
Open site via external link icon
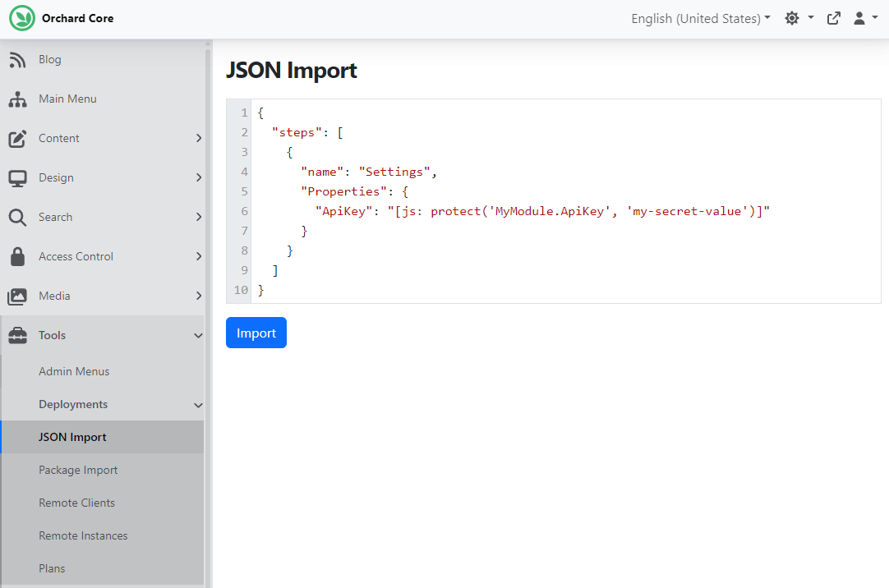pyautogui.click(x=833, y=18)
